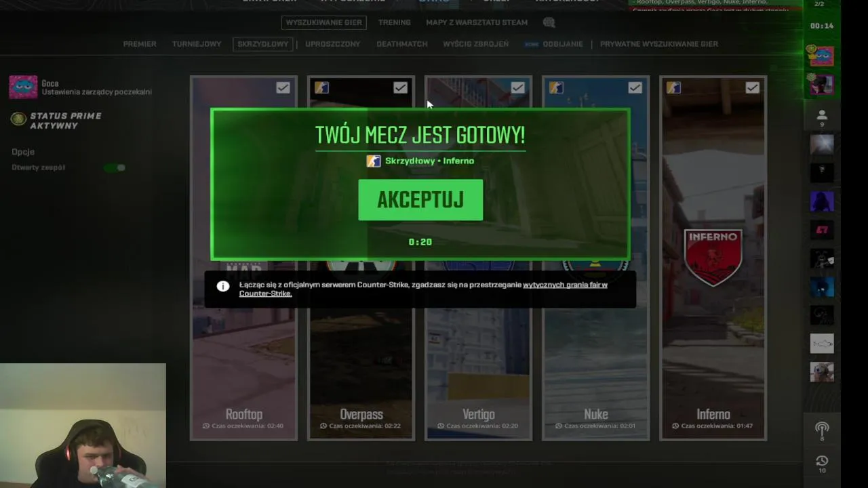
Task: Click the info icon in the notice bar
Action: [x=222, y=286]
